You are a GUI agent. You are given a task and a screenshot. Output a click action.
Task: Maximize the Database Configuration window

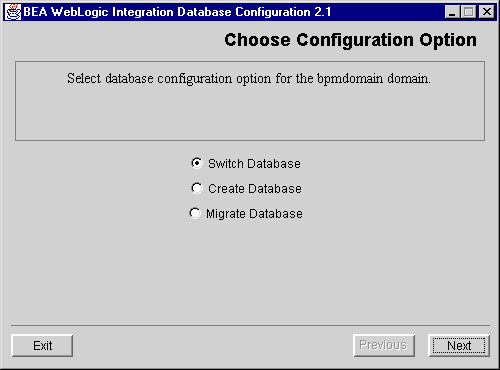[469, 12]
